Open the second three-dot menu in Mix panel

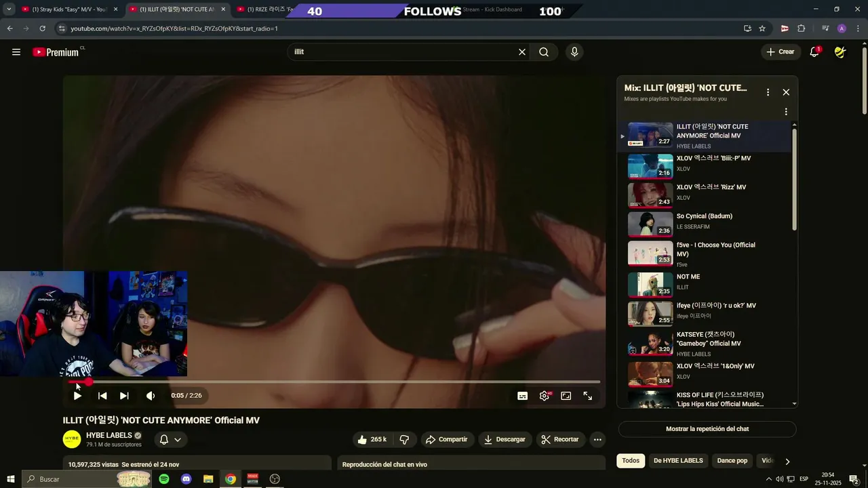point(786,112)
